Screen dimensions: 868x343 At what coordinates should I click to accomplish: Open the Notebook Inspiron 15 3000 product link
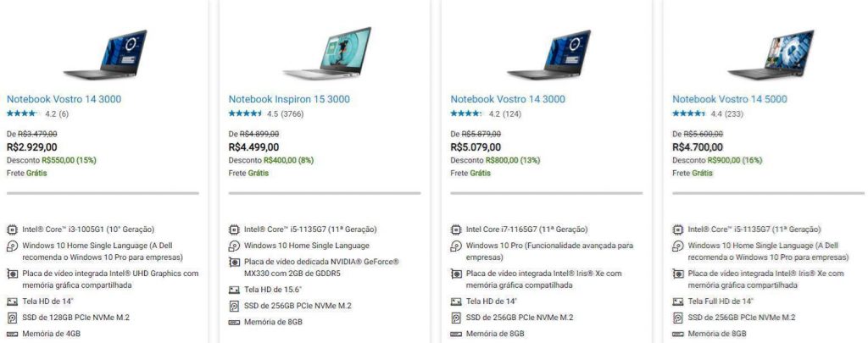pos(289,99)
